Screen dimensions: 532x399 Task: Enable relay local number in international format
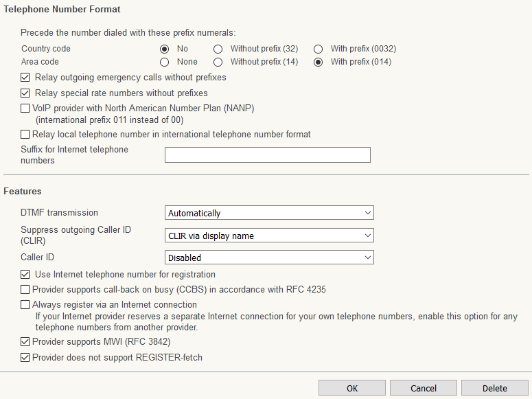tap(26, 135)
